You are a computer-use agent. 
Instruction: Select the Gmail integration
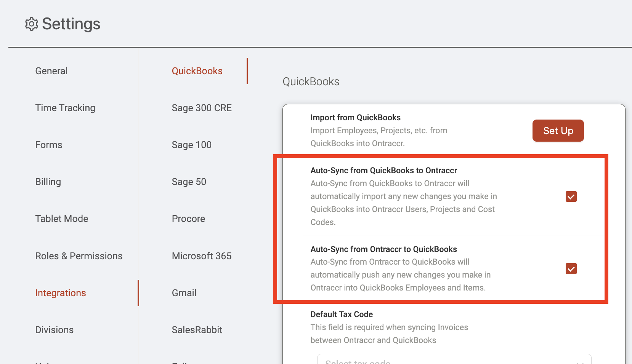coord(184,293)
